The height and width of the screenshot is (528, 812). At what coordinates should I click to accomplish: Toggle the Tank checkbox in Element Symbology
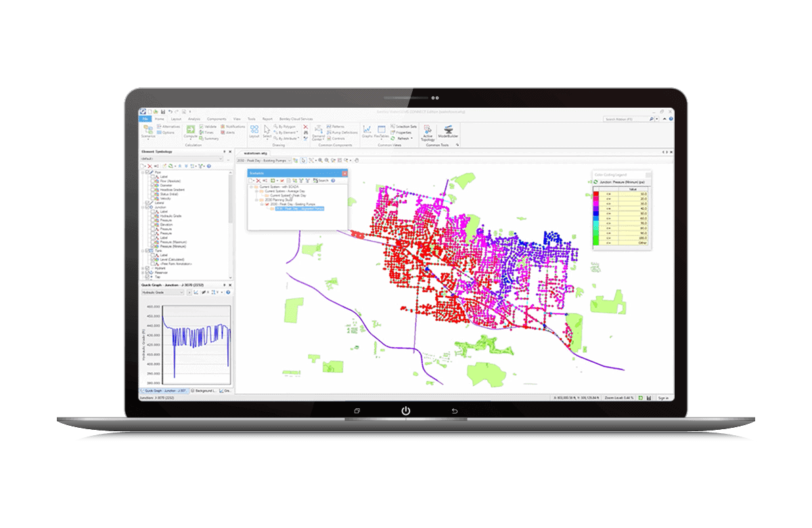(148, 250)
